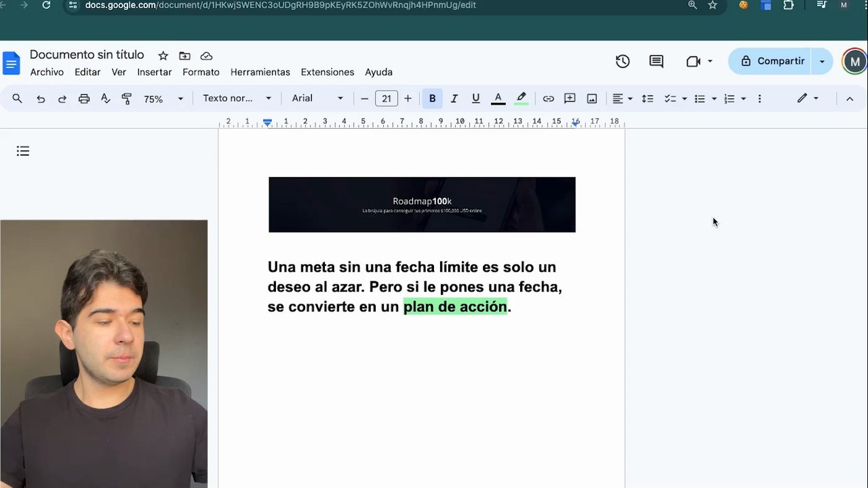This screenshot has height=488, width=868.
Task: Click the insert link icon
Action: (548, 99)
